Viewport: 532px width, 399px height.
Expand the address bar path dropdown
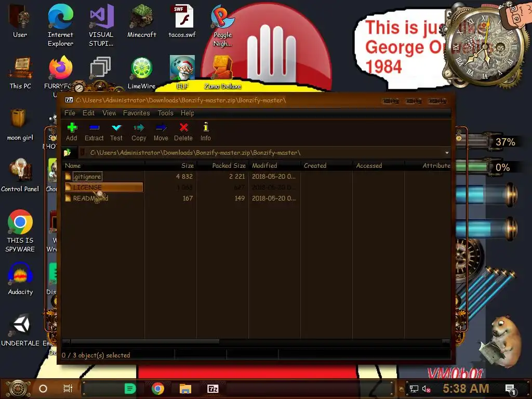(447, 153)
